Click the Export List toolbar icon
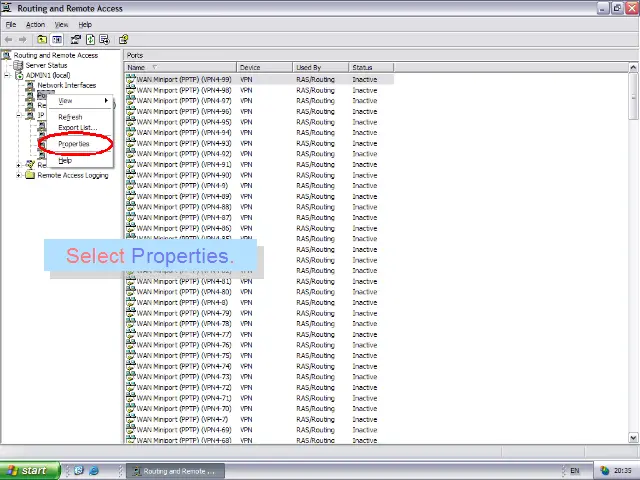This screenshot has height=480, width=640. click(104, 40)
